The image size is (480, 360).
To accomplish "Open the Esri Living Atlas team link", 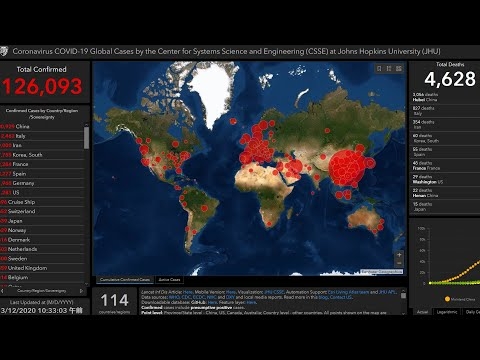I will pos(348,292).
